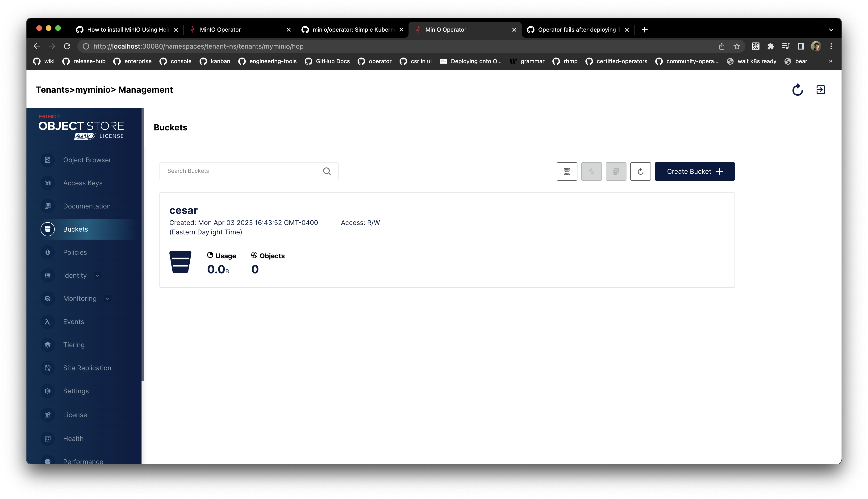The image size is (868, 499).
Task: Show hidden bookmarks with chevron arrows
Action: pos(831,61)
